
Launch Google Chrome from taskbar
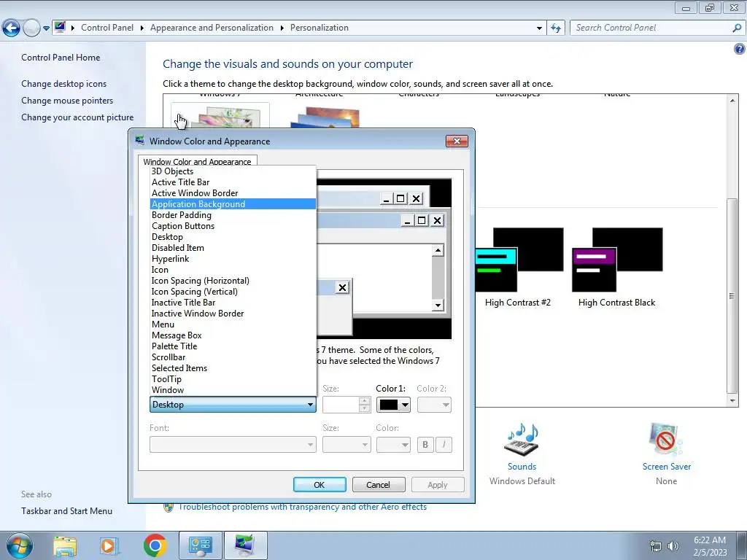pyautogui.click(x=155, y=545)
